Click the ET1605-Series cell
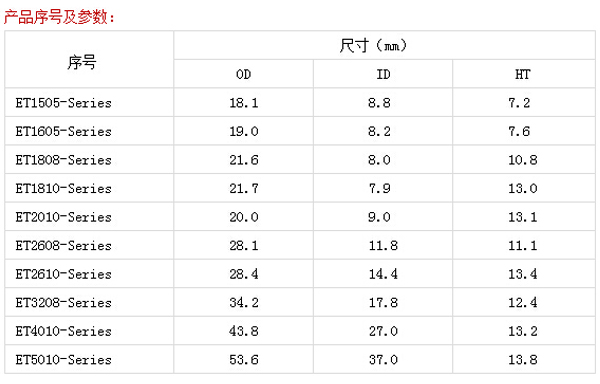 point(64,132)
